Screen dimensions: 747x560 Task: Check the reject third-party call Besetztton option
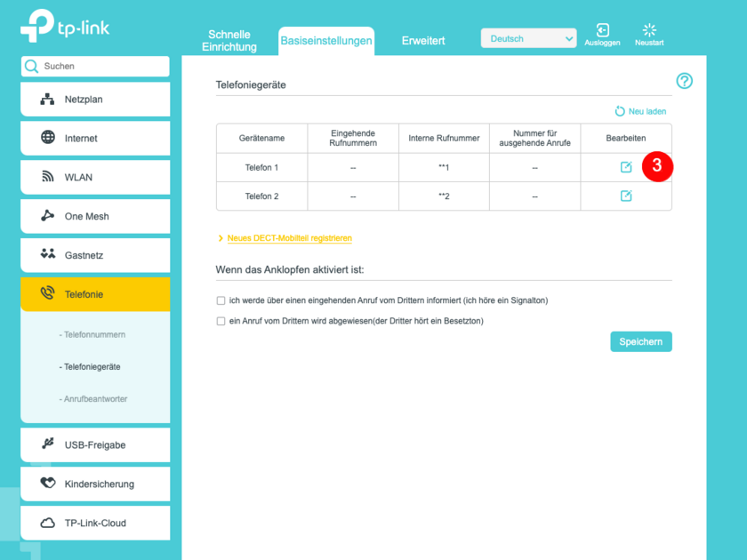(x=221, y=321)
